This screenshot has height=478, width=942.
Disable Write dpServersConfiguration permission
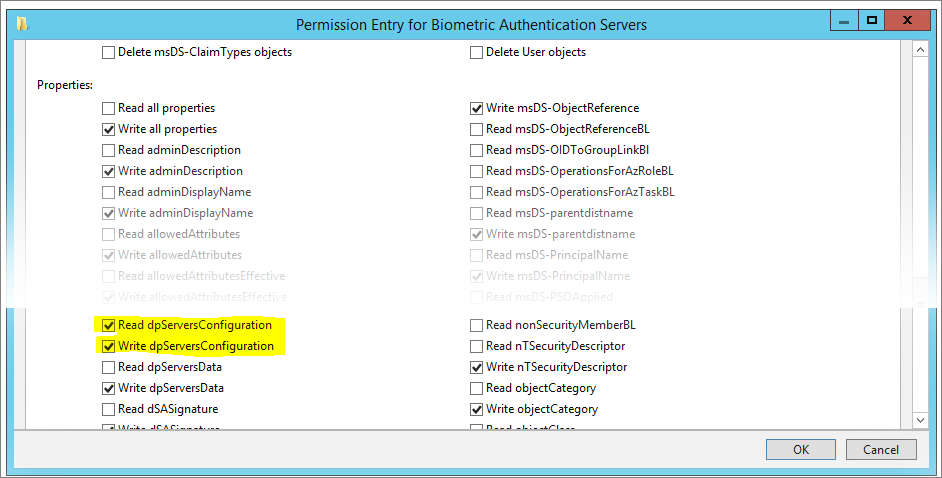coord(108,346)
